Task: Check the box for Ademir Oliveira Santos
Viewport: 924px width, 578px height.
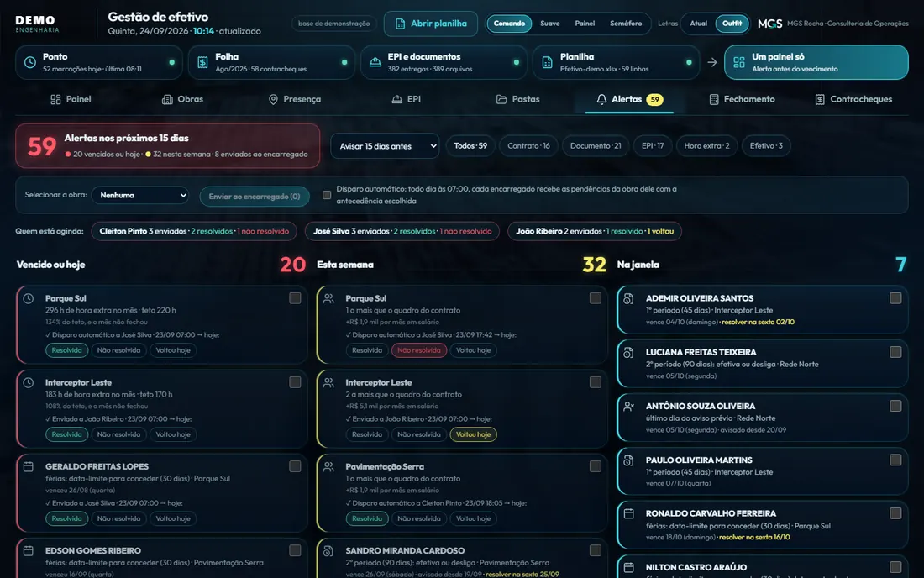Action: (895, 298)
